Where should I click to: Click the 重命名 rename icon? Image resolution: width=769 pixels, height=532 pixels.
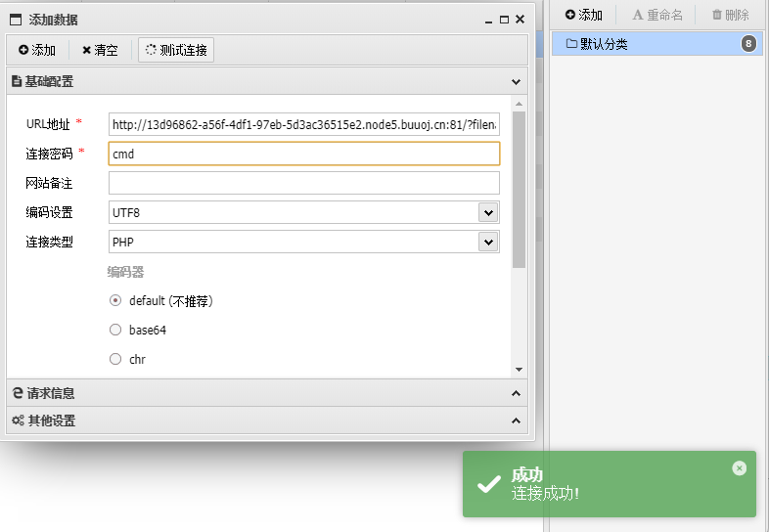click(x=638, y=15)
